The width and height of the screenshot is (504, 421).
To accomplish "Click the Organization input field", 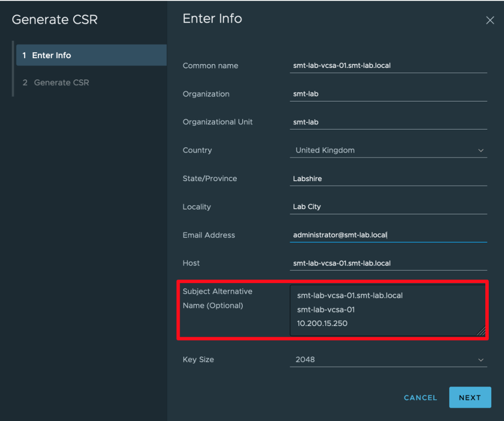I will (388, 94).
